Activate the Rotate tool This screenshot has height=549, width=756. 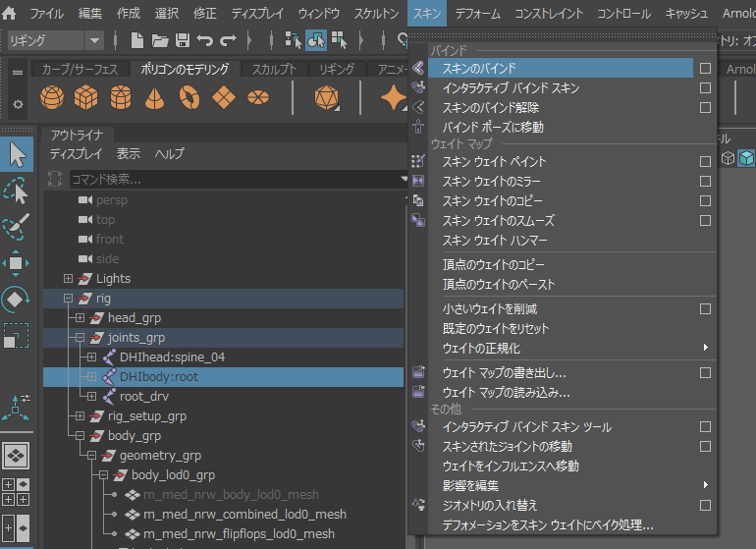point(18,300)
